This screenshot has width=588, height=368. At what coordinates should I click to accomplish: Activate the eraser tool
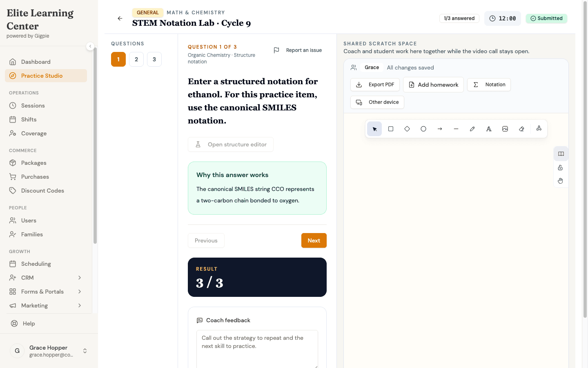[x=521, y=129]
